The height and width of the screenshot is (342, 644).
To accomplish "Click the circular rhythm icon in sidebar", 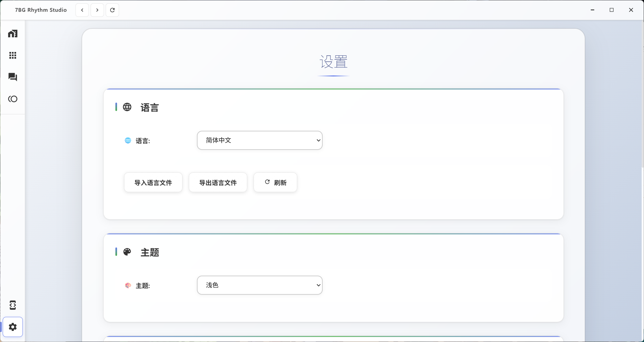I will (12, 99).
